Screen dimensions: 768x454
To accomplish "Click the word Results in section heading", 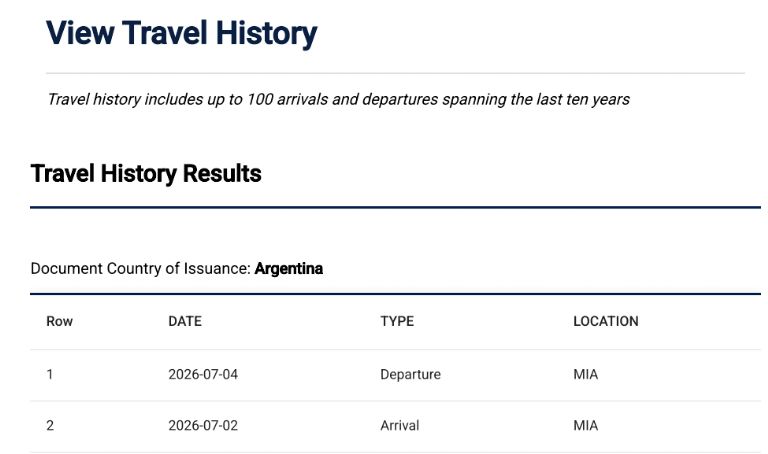I will pos(222,173).
